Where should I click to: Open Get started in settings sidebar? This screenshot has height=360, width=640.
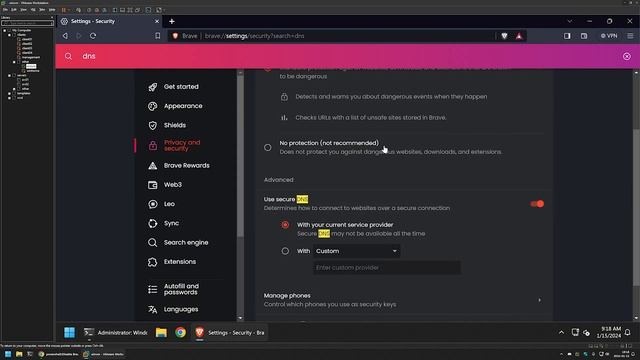point(181,87)
